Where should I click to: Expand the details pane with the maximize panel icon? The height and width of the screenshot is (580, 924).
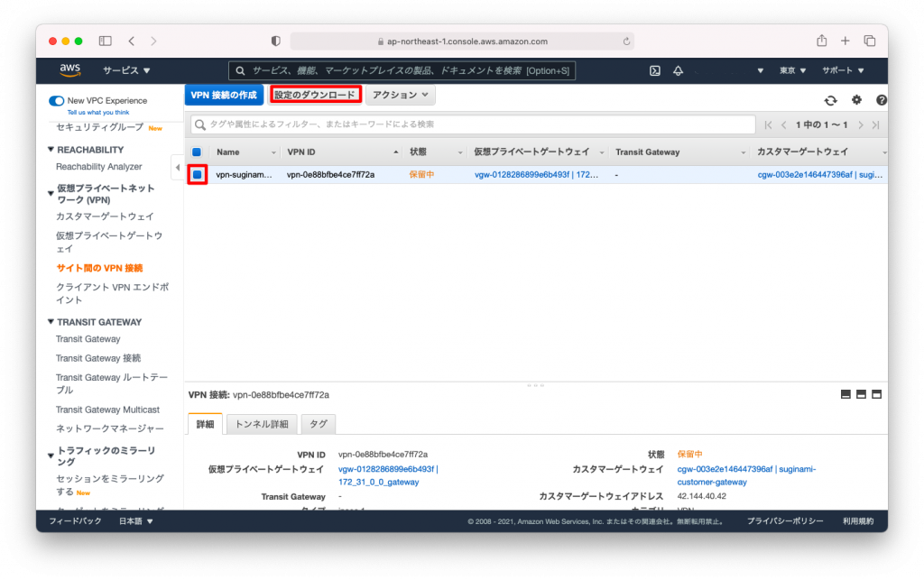(876, 394)
